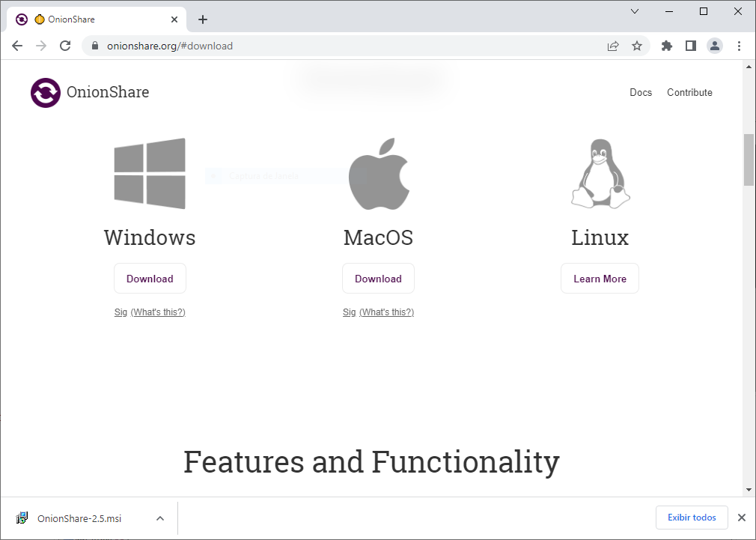View site info via the padlock icon
This screenshot has width=756, height=540.
[x=95, y=46]
